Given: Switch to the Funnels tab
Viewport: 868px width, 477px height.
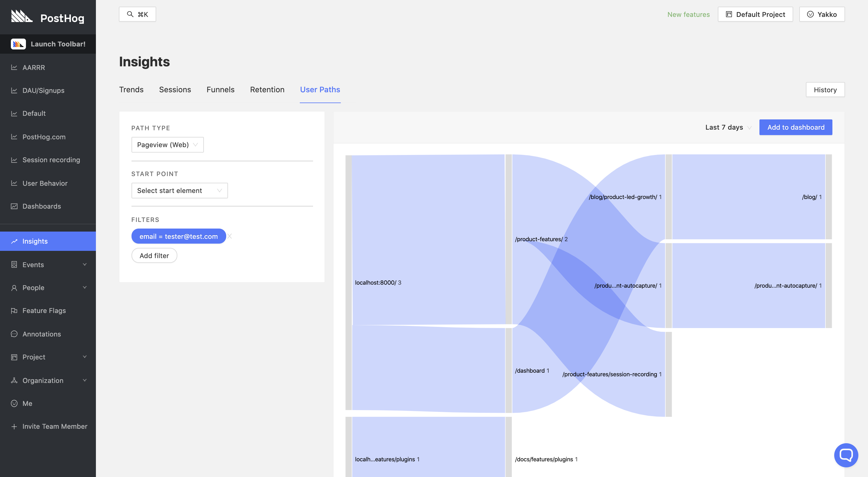Looking at the screenshot, I should pos(220,90).
